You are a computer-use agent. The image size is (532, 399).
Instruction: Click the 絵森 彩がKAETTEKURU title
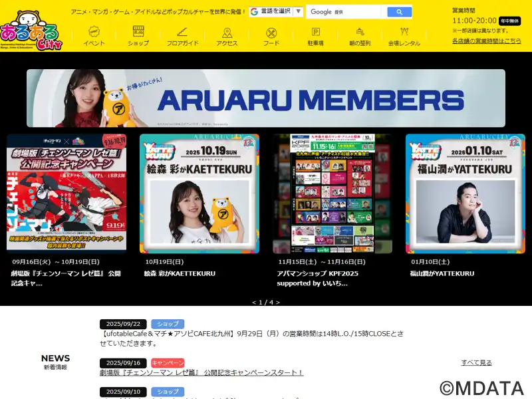(x=180, y=273)
